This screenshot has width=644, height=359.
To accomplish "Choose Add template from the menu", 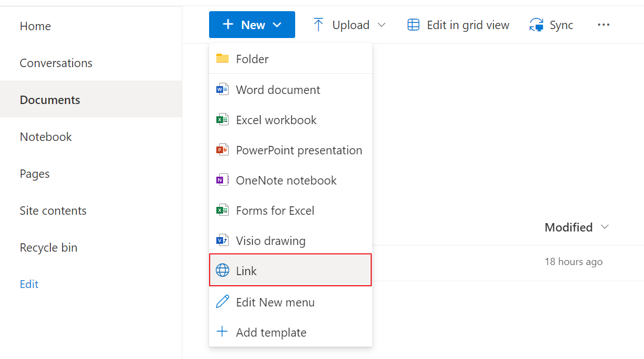I will point(271,332).
